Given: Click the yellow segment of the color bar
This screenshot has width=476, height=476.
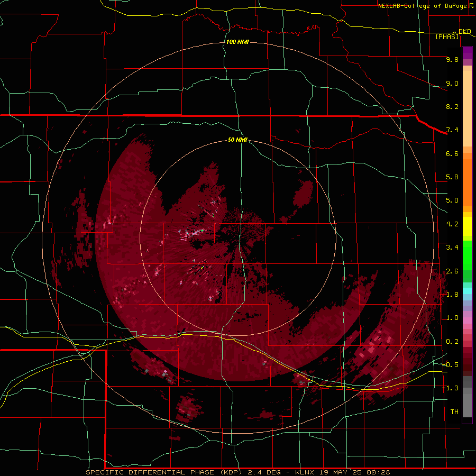Looking at the screenshot, I should (467, 226).
